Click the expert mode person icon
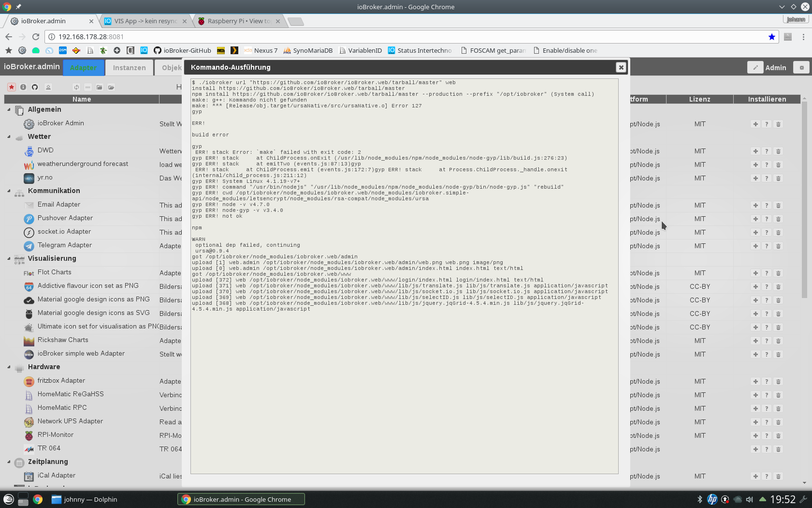Viewport: 812px width, 508px height. tap(48, 87)
